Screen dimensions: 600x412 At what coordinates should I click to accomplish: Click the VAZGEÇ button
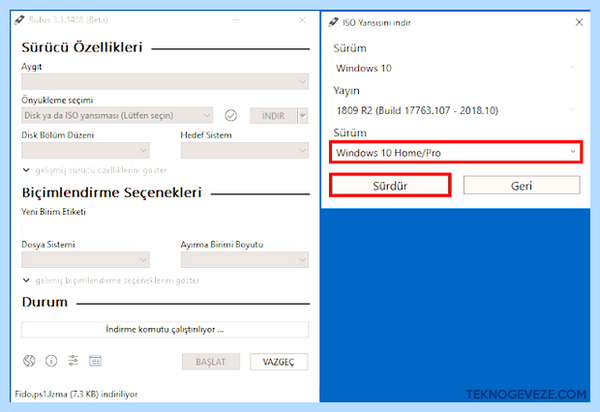279,362
